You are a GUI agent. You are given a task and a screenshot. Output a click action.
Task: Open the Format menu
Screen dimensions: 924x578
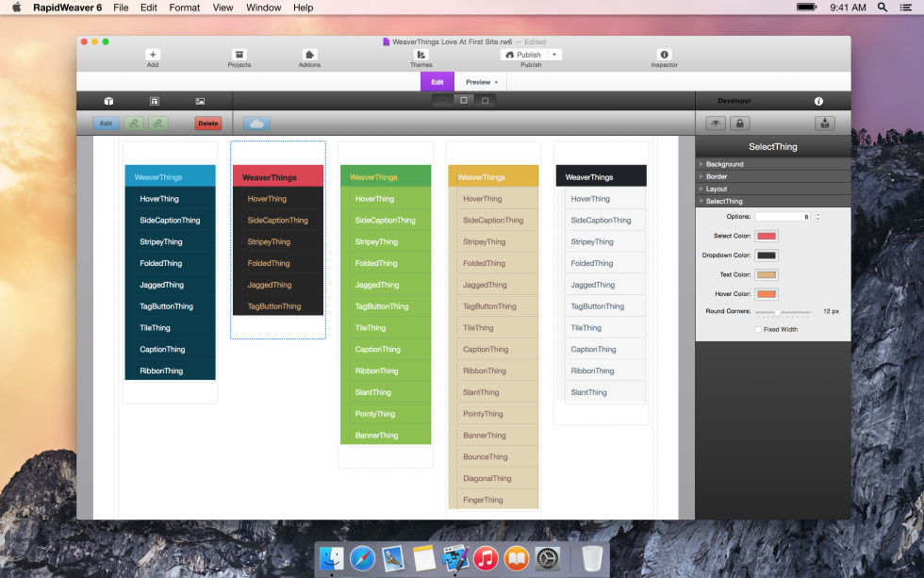click(x=185, y=8)
